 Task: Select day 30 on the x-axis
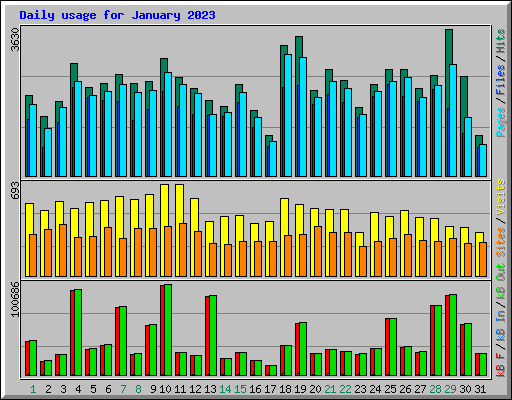coord(465,389)
